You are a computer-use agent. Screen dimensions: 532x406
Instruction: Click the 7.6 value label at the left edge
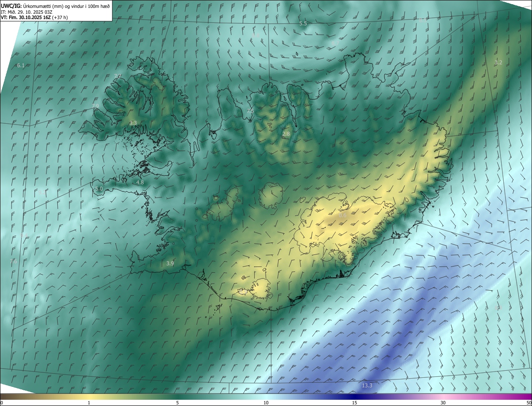13,262
